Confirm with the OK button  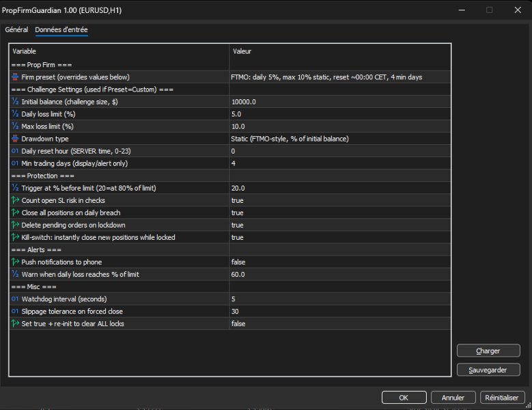404,398
